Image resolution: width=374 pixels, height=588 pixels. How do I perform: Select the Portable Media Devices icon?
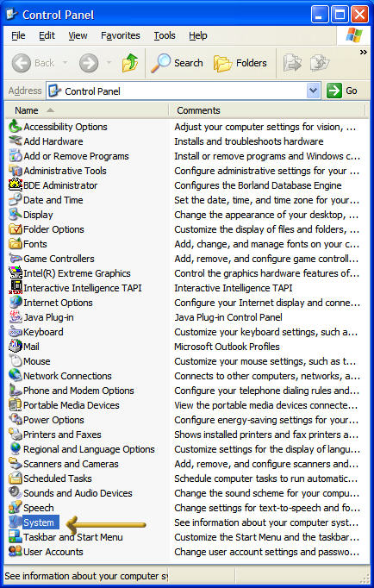[x=16, y=404]
